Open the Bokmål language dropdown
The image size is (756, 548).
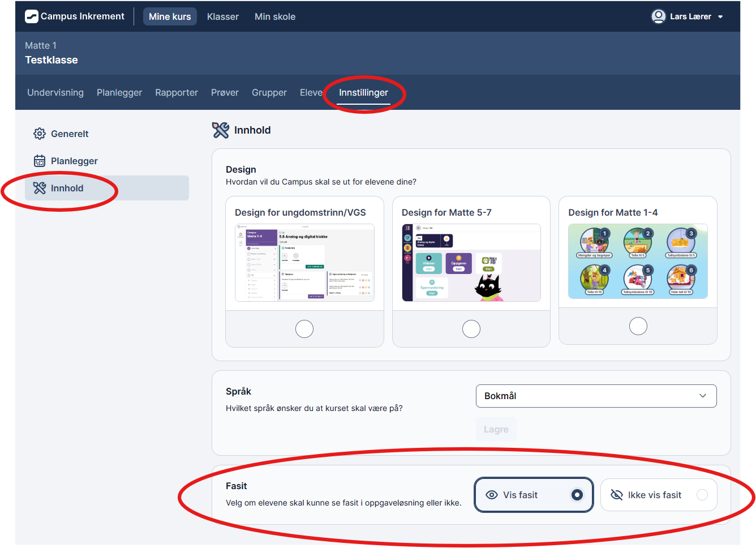tap(596, 396)
